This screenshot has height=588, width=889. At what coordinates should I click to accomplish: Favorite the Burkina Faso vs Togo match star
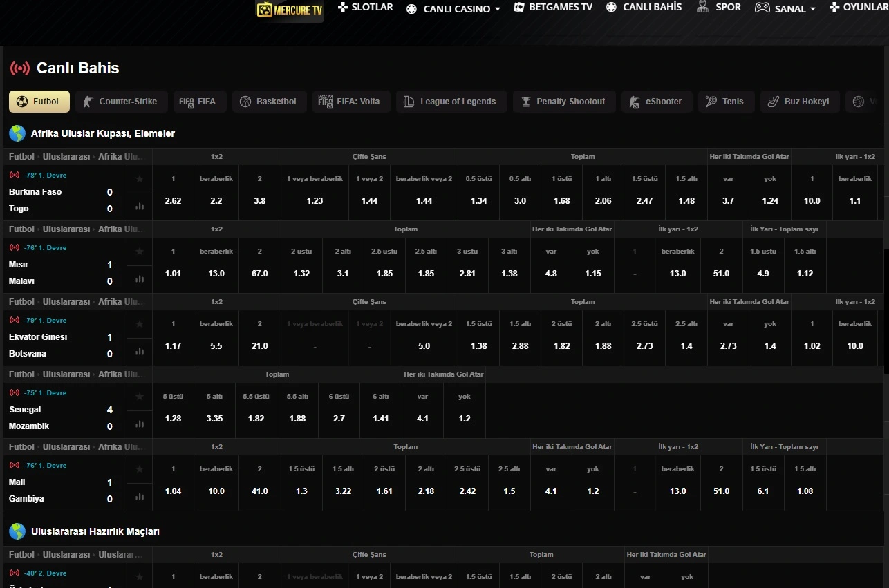[x=140, y=179]
